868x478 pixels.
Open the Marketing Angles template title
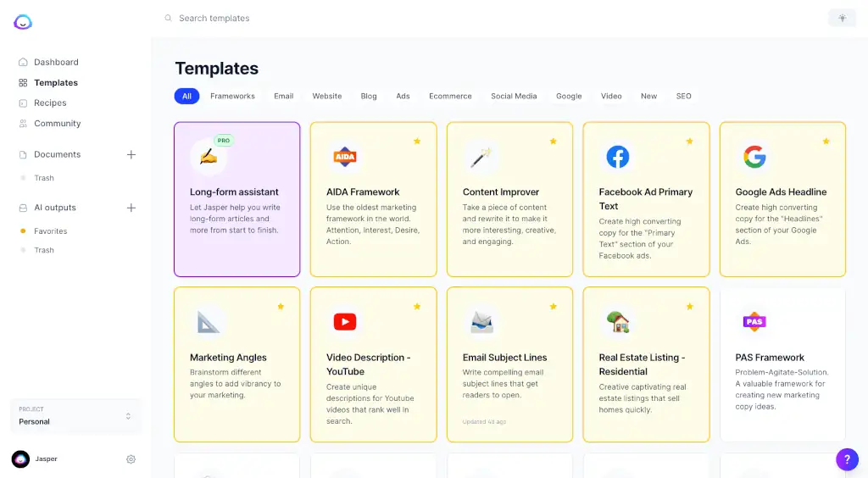click(228, 358)
